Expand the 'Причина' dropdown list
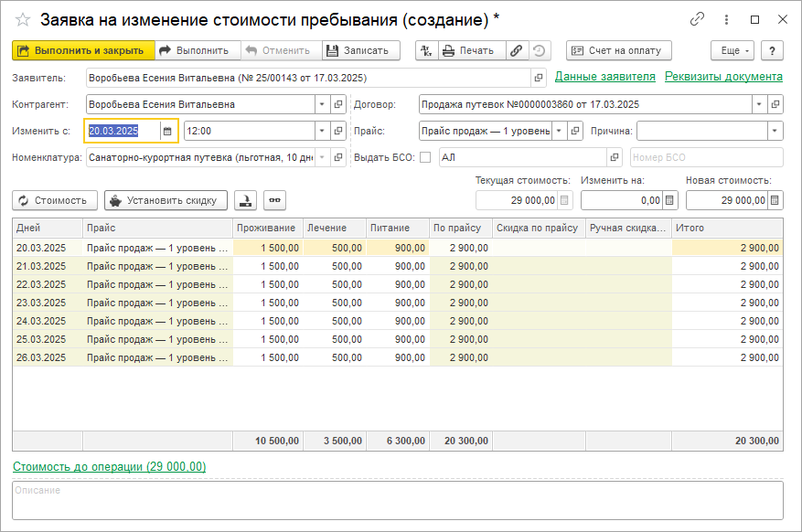Screen dimensions: 802x532 [775, 132]
